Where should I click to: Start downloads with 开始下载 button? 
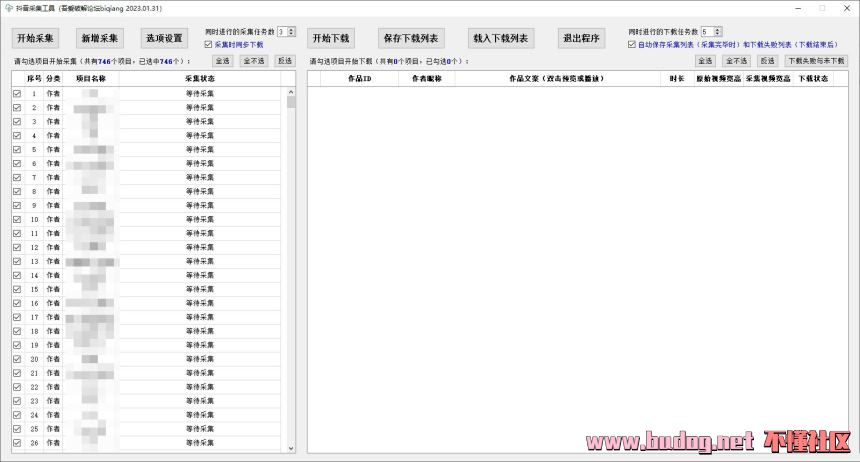point(331,38)
